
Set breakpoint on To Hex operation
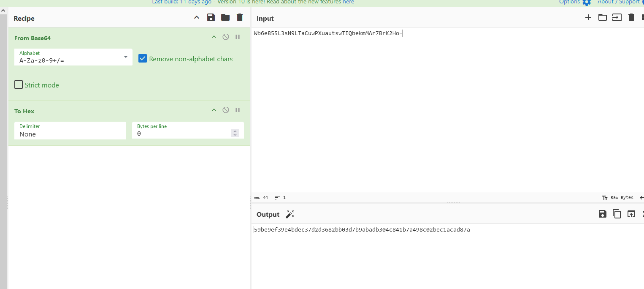[238, 110]
